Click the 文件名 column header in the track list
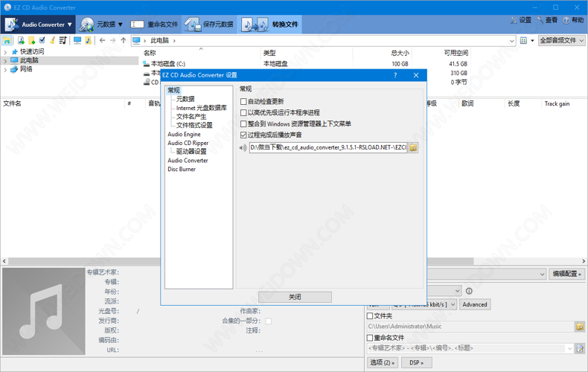 tap(13, 103)
